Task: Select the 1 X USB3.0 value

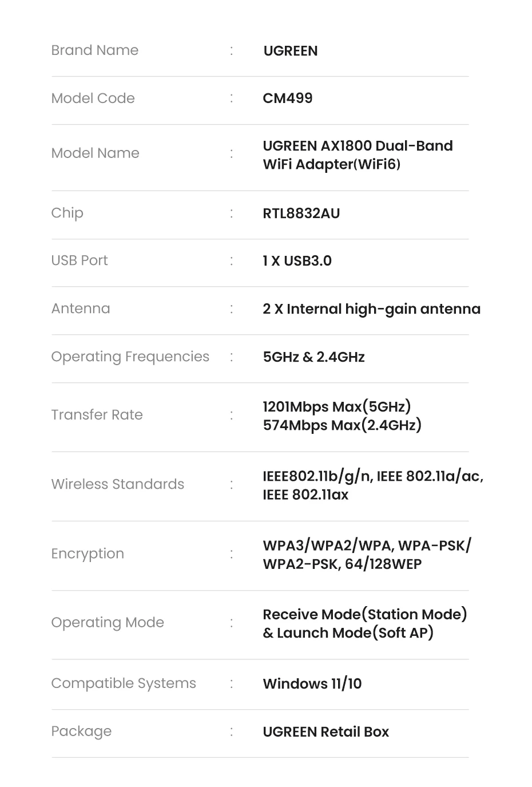Action: (297, 261)
